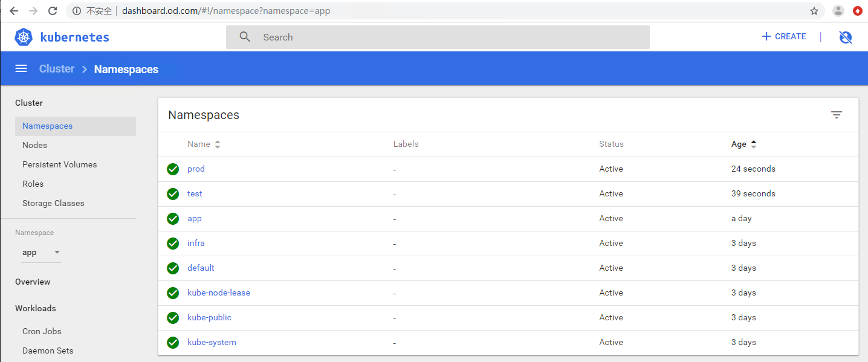The image size is (868, 362).
Task: Reload the page with browser refresh icon
Action: 53,11
